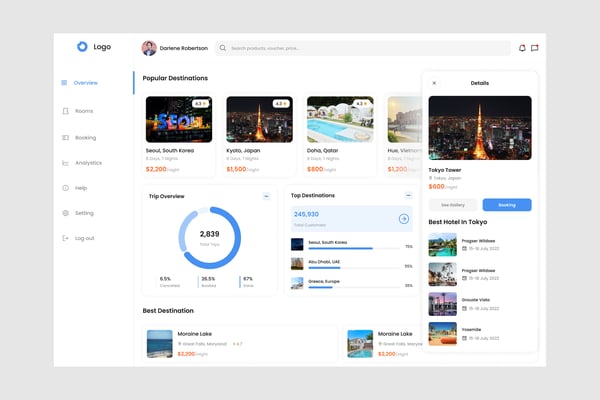Collapse the Top Destinations card
Screen dimensions: 600x400
(x=408, y=196)
